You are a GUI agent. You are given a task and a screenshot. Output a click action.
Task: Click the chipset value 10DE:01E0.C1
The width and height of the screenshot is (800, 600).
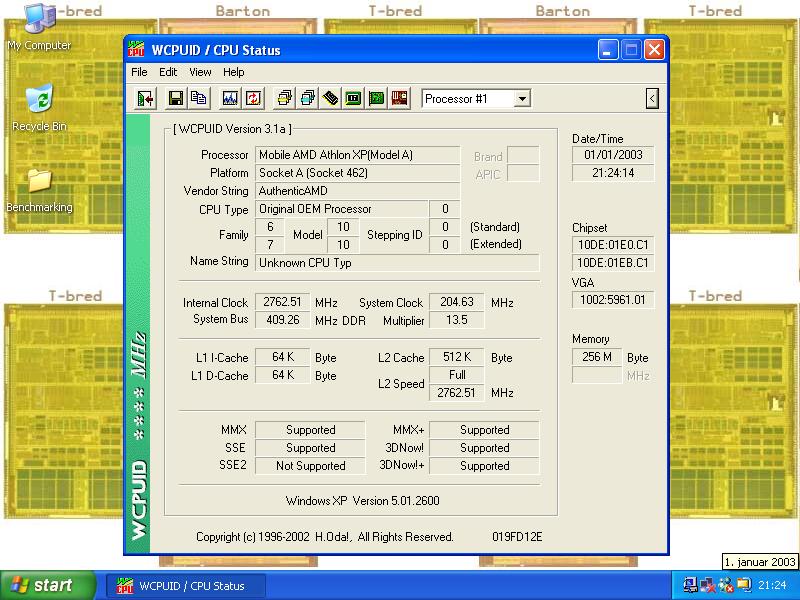coord(613,245)
